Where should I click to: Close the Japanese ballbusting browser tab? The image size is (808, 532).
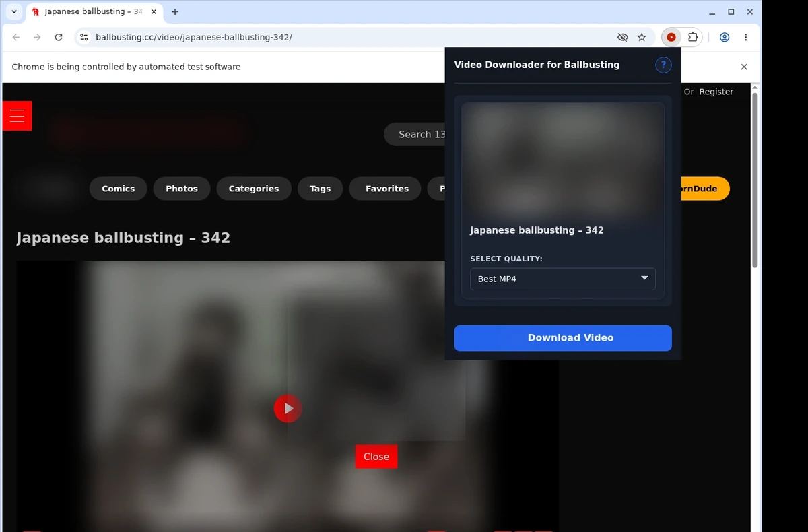[x=154, y=12]
